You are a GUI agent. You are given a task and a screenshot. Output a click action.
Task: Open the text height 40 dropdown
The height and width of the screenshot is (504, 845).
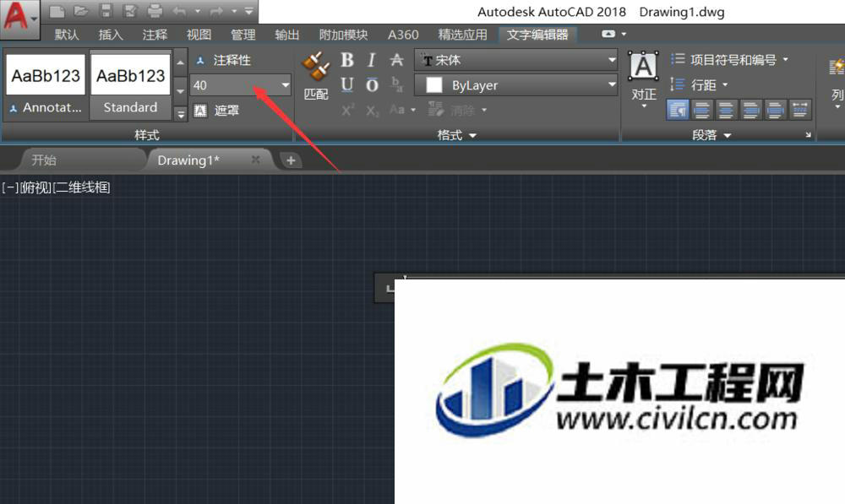(285, 85)
